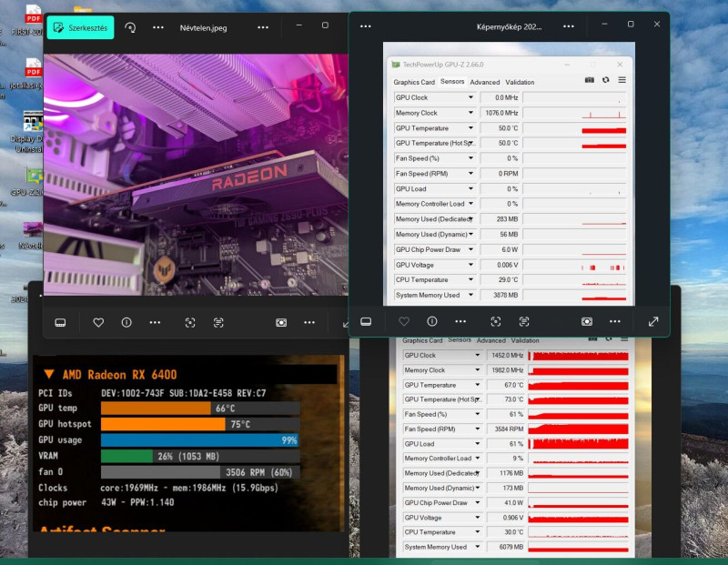
Task: Open the three-dots menu after the Névtelen.jpeg background icon
Action: (309, 322)
